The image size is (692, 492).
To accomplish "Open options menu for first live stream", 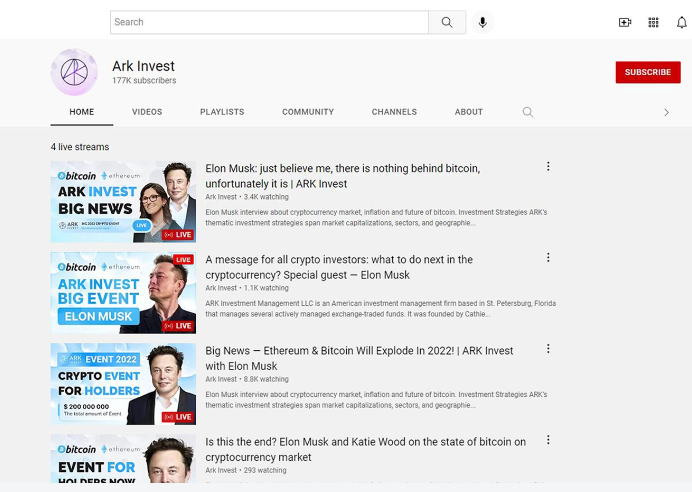I will click(548, 167).
